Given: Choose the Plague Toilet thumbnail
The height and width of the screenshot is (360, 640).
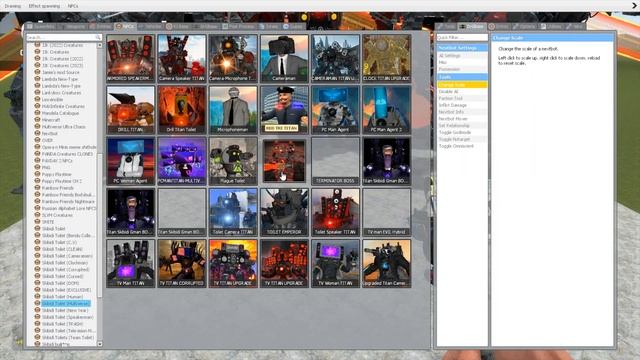Looking at the screenshot, I should 233,161.
